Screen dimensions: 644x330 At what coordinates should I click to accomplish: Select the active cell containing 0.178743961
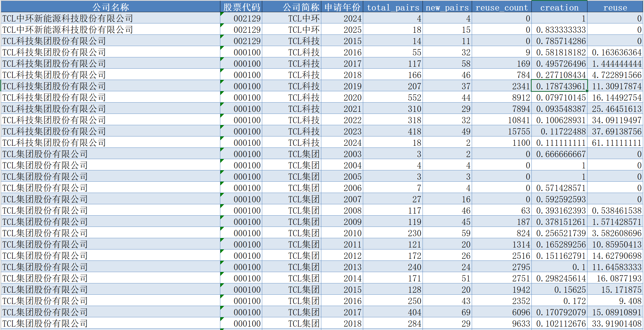coord(559,86)
